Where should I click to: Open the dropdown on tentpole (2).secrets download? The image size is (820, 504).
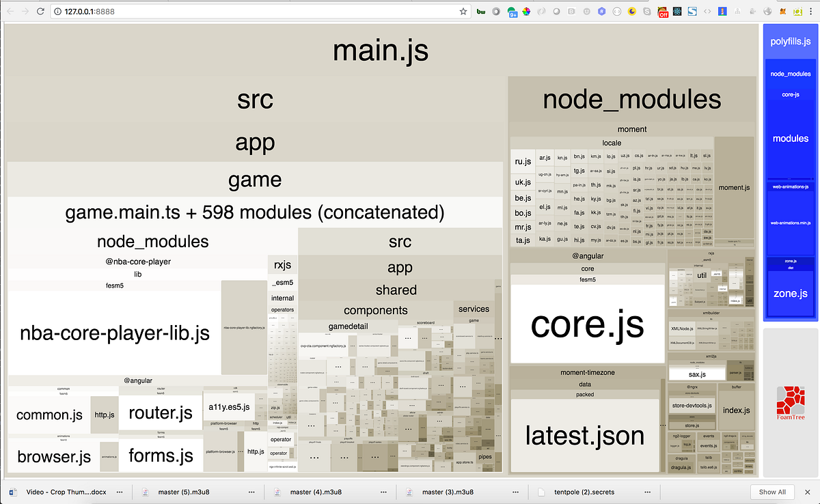(646, 492)
